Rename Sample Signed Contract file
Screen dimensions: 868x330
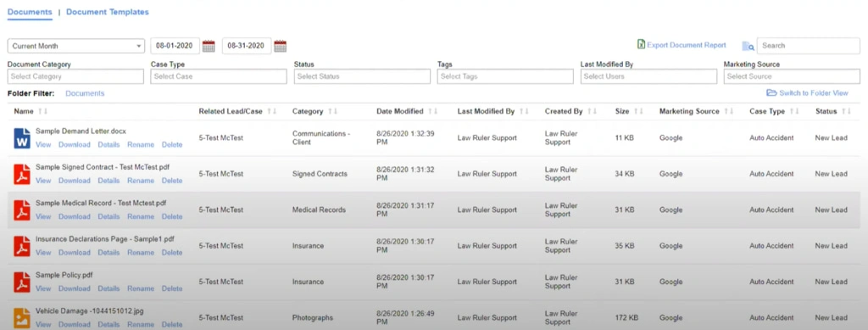141,181
